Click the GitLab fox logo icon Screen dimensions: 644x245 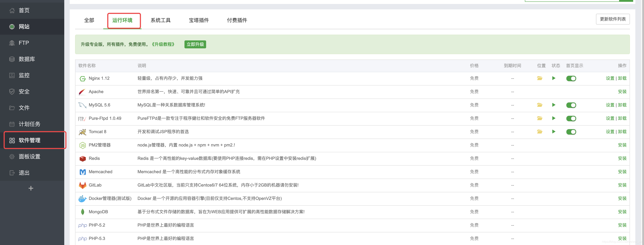[x=82, y=185]
